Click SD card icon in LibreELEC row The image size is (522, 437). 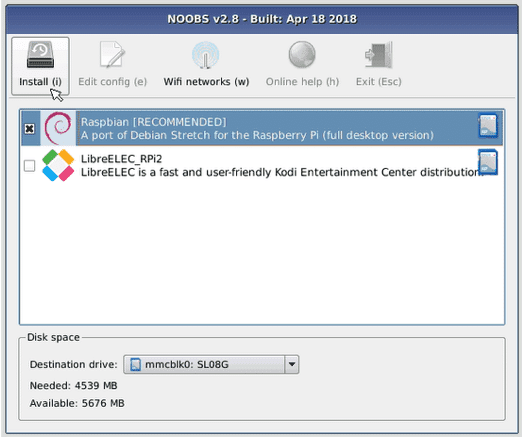click(x=488, y=162)
